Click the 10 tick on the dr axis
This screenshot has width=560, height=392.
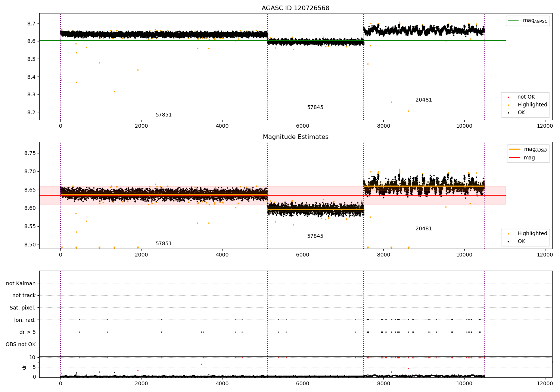32,358
